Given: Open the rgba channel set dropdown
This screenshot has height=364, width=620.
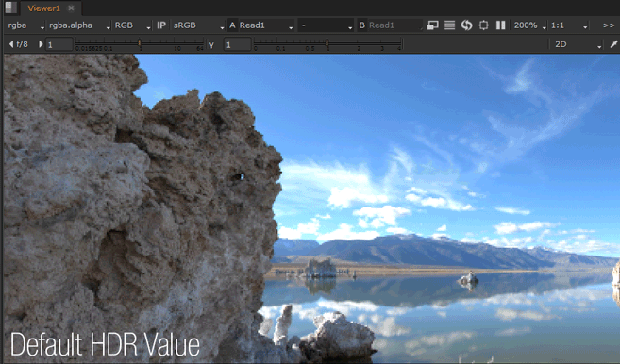Looking at the screenshot, I should click(25, 25).
